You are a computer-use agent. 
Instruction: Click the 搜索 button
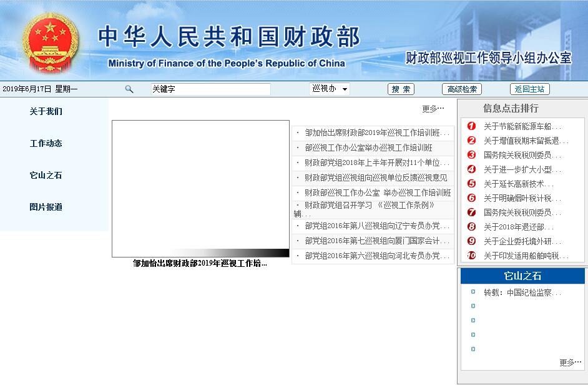401,89
